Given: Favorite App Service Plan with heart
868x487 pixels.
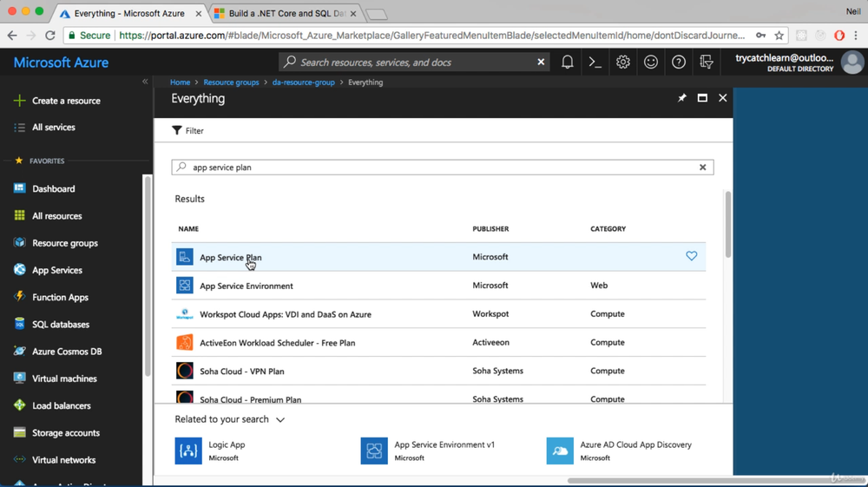Looking at the screenshot, I should point(691,256).
